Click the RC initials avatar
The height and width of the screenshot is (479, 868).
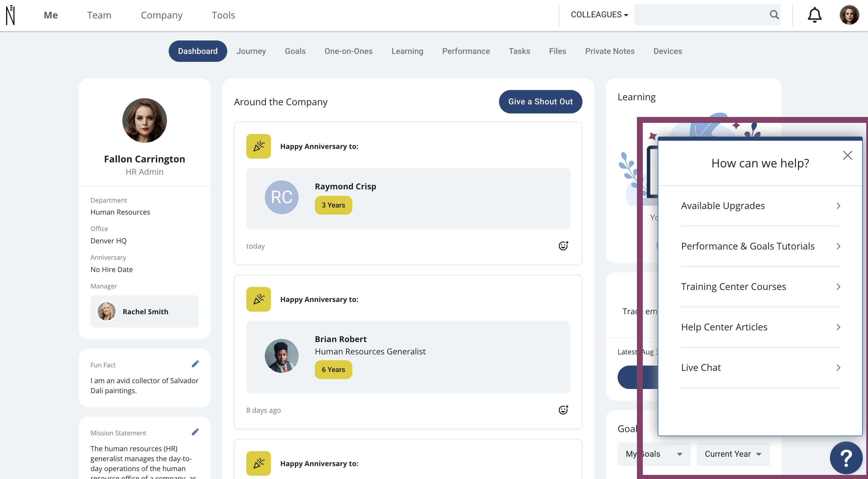coord(282,197)
